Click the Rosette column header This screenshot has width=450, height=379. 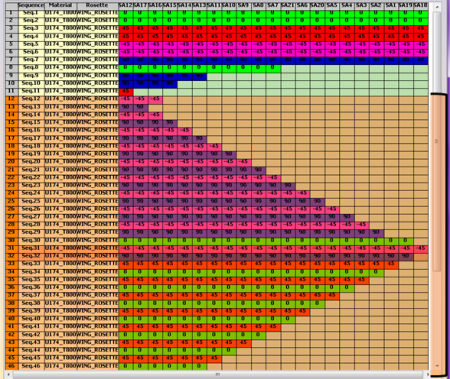[x=97, y=6]
